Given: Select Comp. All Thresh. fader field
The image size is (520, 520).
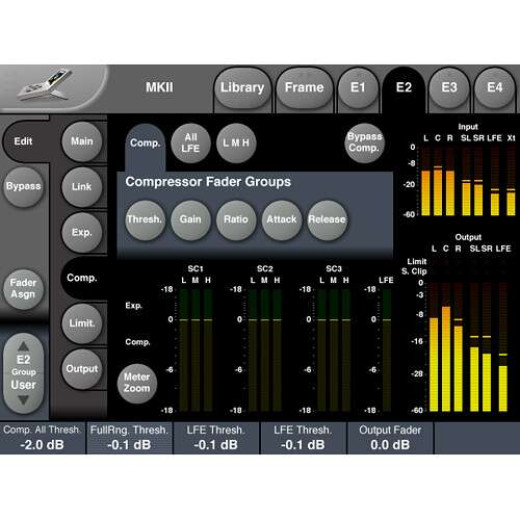Looking at the screenshot, I should click(42, 438).
